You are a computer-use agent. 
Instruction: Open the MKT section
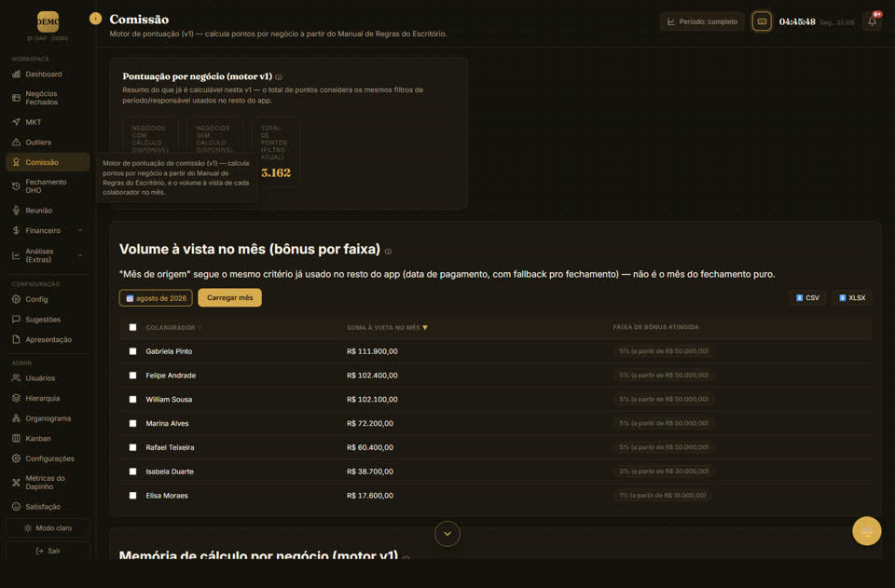(48, 122)
